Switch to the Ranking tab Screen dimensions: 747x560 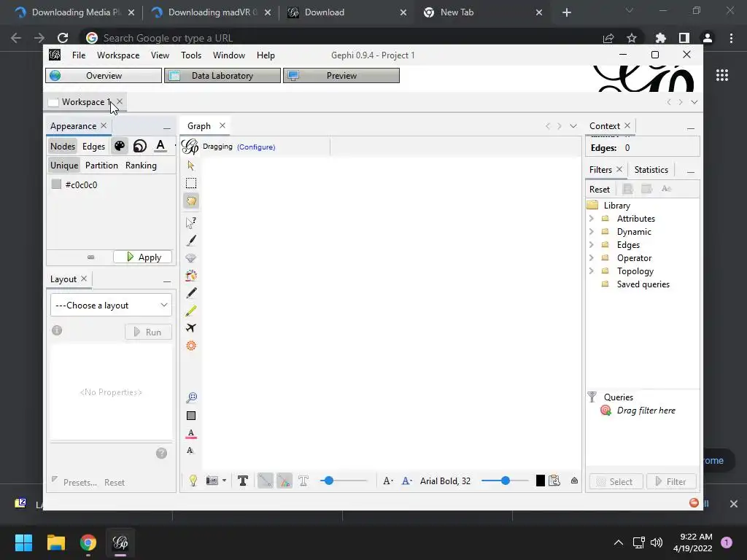click(141, 166)
